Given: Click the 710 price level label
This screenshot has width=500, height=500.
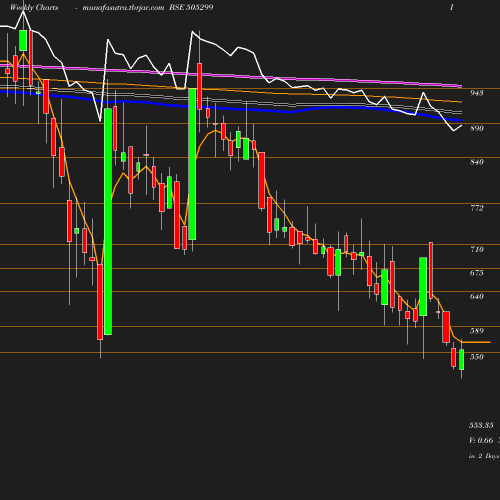Looking at the screenshot, I should click(x=476, y=249).
